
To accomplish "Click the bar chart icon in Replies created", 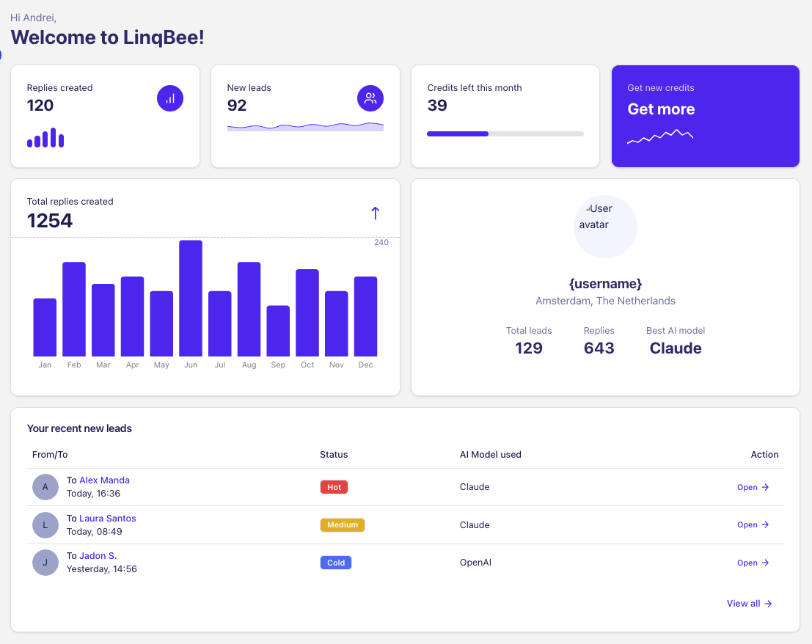I will [170, 98].
